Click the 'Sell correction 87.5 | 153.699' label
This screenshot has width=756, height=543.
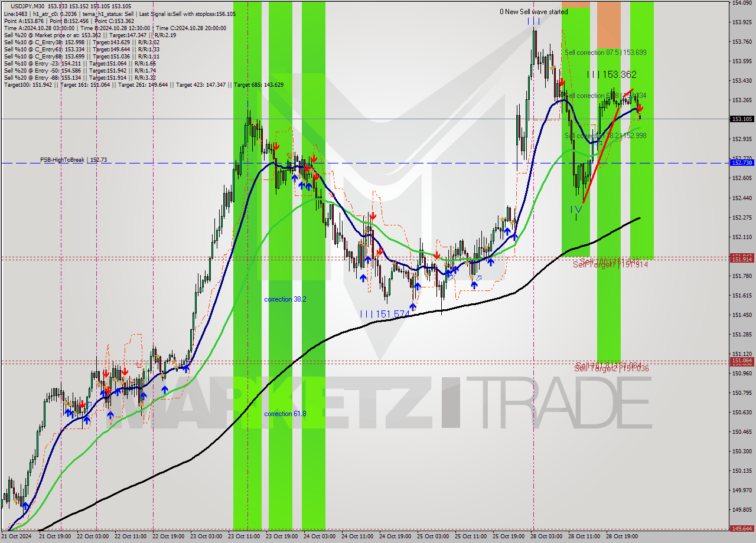(x=605, y=52)
